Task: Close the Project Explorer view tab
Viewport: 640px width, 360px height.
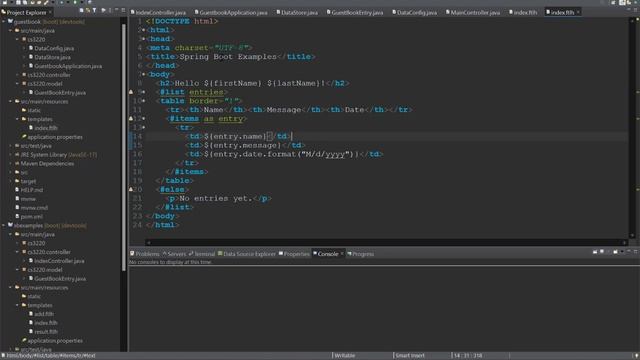Action: pos(50,12)
